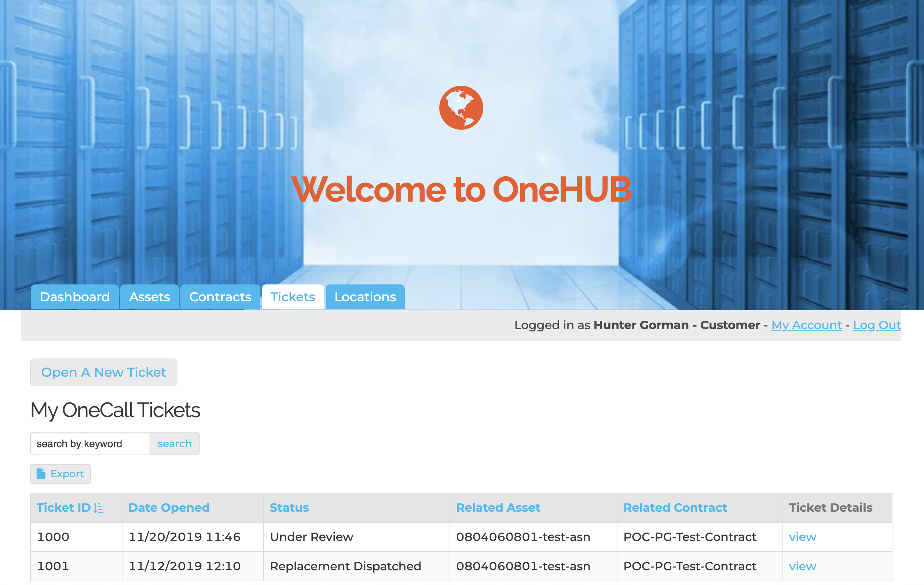Sort tickets by Status column
The width and height of the screenshot is (924, 585).
(289, 507)
